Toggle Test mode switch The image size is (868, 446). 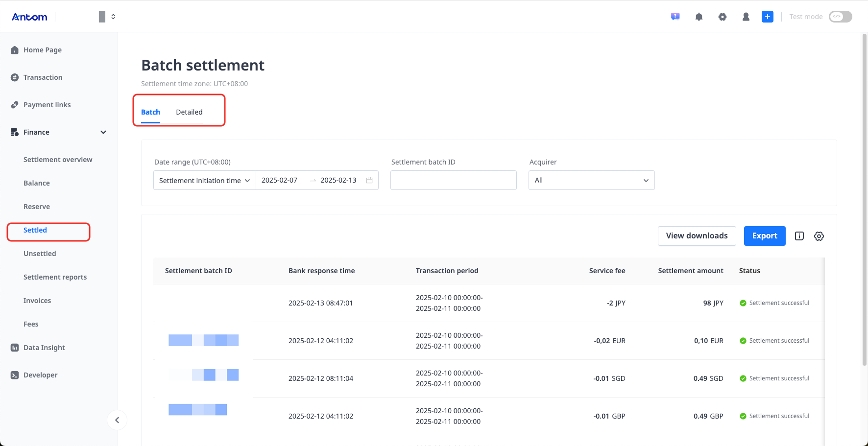[x=840, y=16]
